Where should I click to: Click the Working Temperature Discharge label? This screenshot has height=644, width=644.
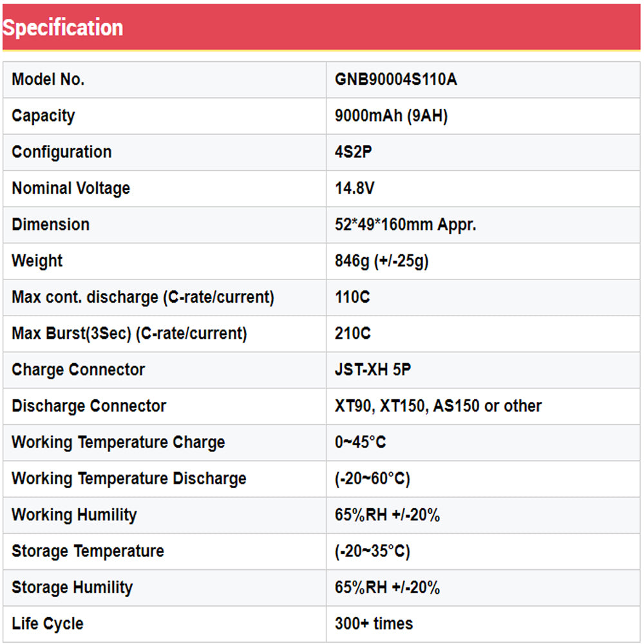(129, 478)
